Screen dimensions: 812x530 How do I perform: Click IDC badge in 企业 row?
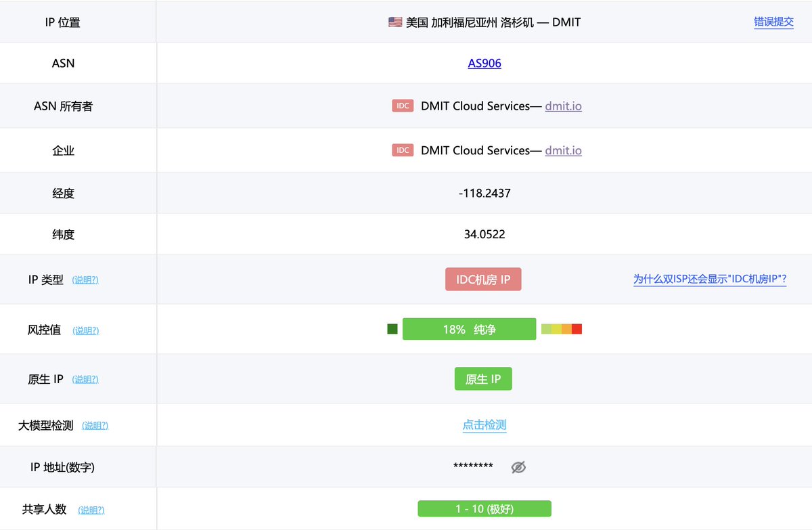click(403, 150)
